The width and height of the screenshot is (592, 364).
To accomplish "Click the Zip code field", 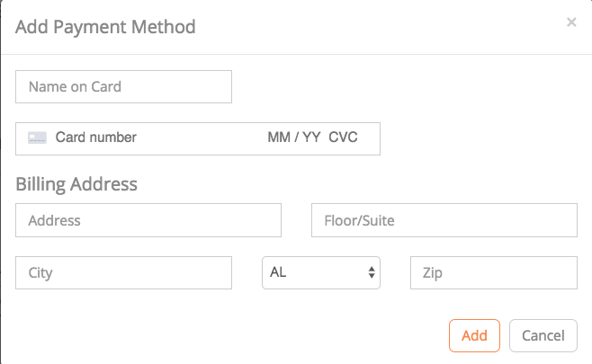I will click(x=493, y=273).
